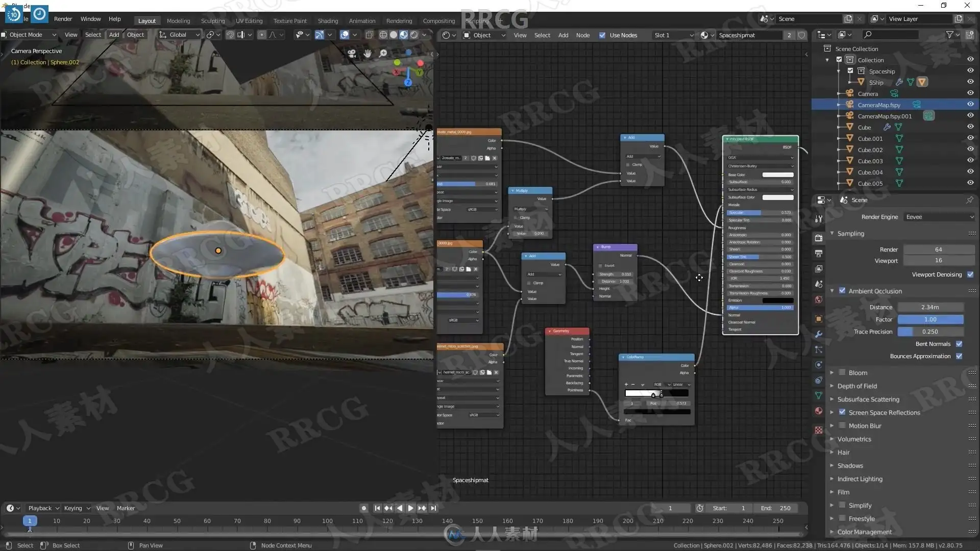Screen dimensions: 980x551
Task: Uncheck the Bent Normals option
Action: 959,344
